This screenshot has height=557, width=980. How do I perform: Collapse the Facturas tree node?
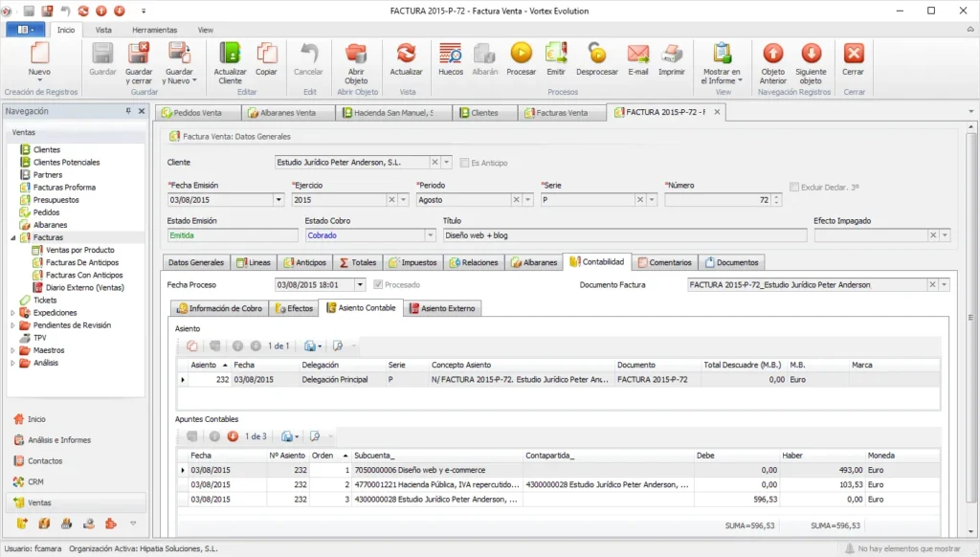click(x=12, y=237)
